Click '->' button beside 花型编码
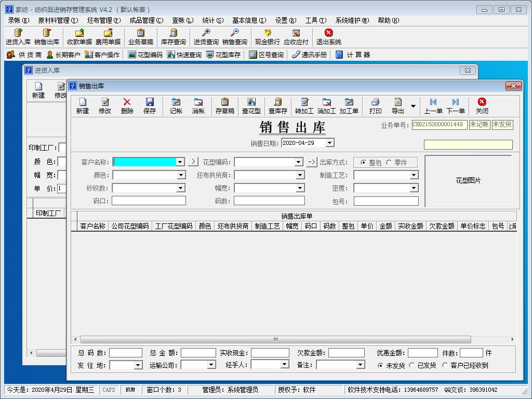This screenshot has width=532, height=399. [x=312, y=162]
